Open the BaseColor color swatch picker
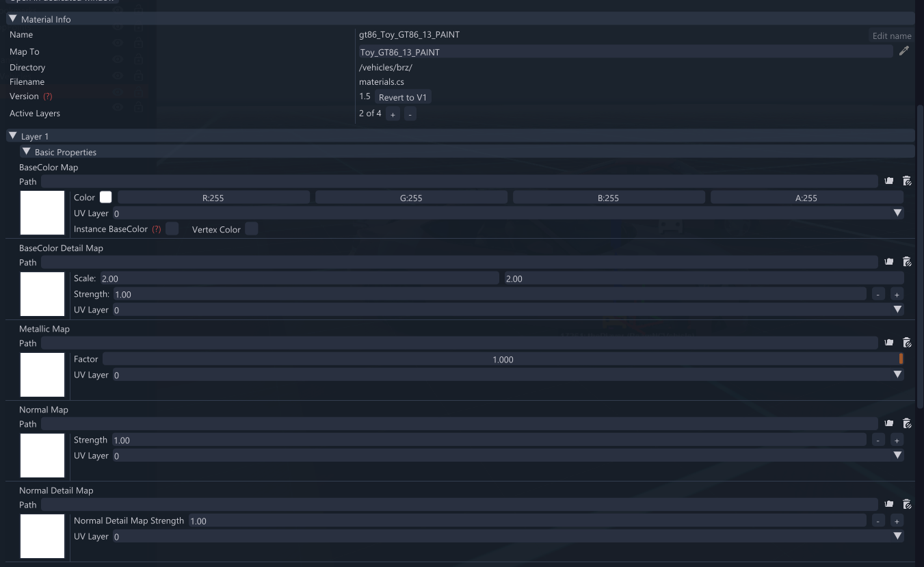This screenshot has height=567, width=924. [x=105, y=197]
